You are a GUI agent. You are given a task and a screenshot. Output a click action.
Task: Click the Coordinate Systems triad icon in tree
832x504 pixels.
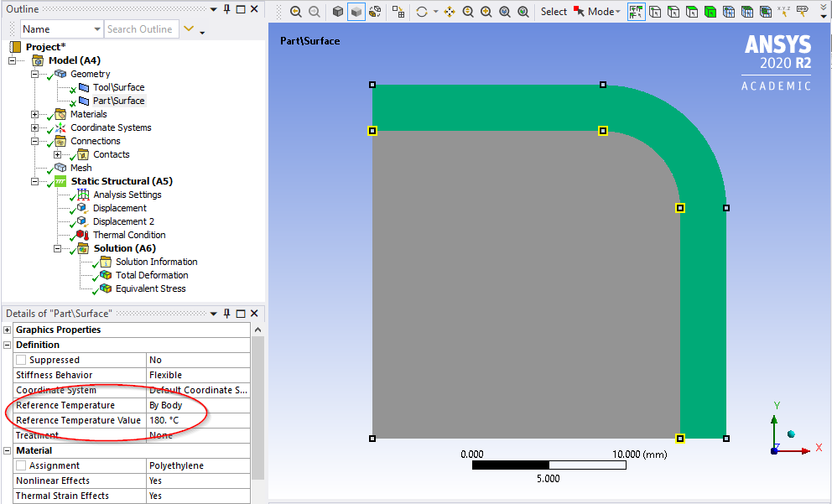[60, 127]
